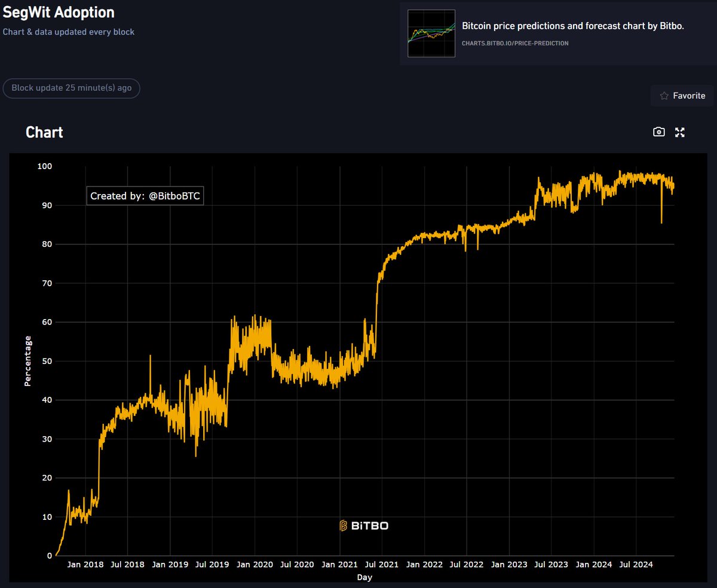
Task: Click the Jan 2020 x-axis label
Action: point(255,564)
